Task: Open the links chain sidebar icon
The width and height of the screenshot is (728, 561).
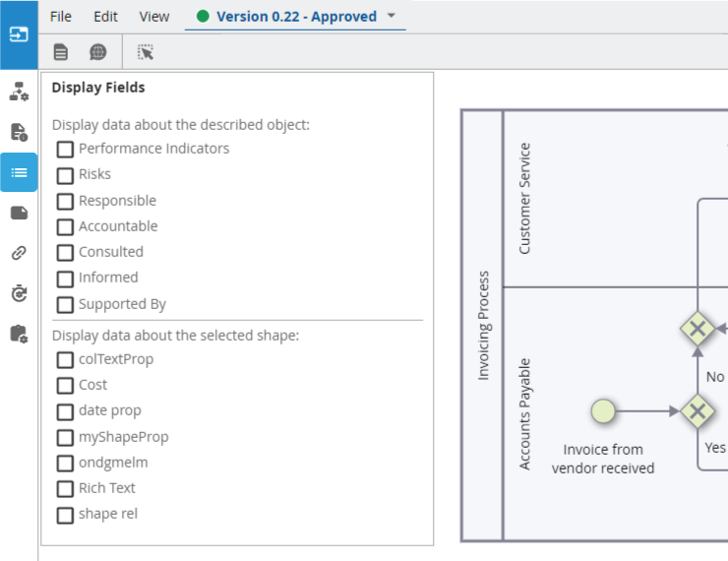Action: pos(19,253)
